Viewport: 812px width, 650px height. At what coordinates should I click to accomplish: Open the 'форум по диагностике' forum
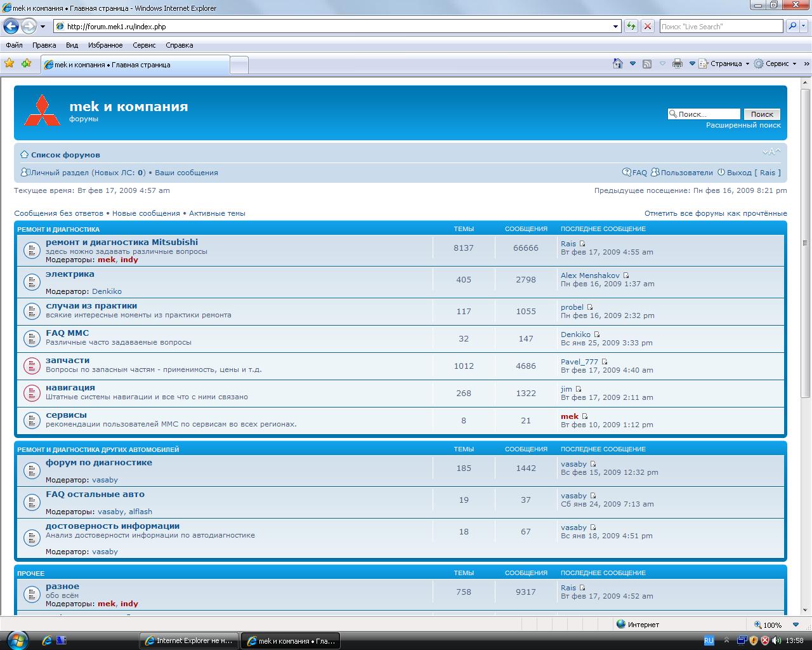point(99,462)
